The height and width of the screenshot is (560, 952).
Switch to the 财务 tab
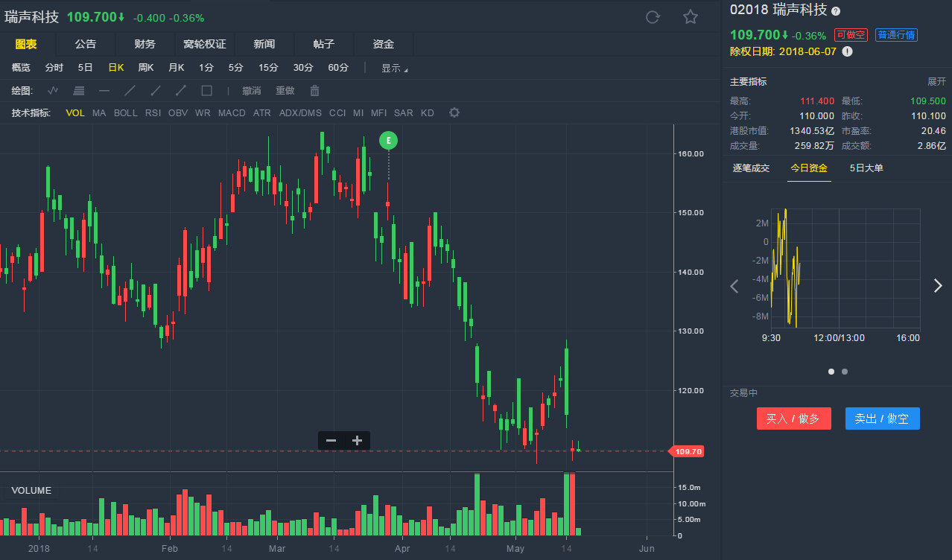pos(145,43)
